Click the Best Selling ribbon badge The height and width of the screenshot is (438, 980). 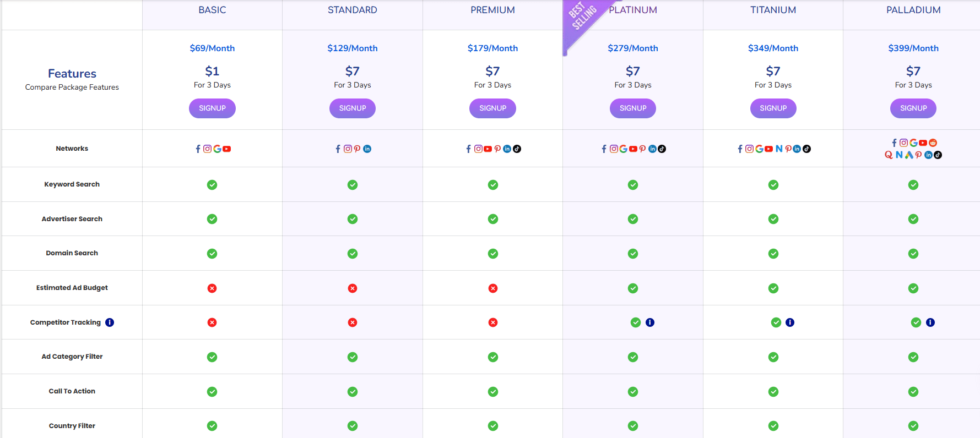pos(583,19)
